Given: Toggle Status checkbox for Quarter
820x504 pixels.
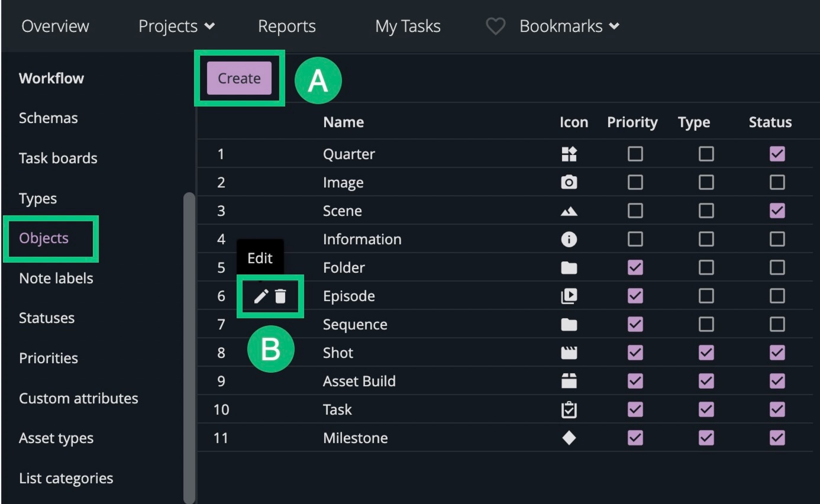Looking at the screenshot, I should pyautogui.click(x=777, y=154).
